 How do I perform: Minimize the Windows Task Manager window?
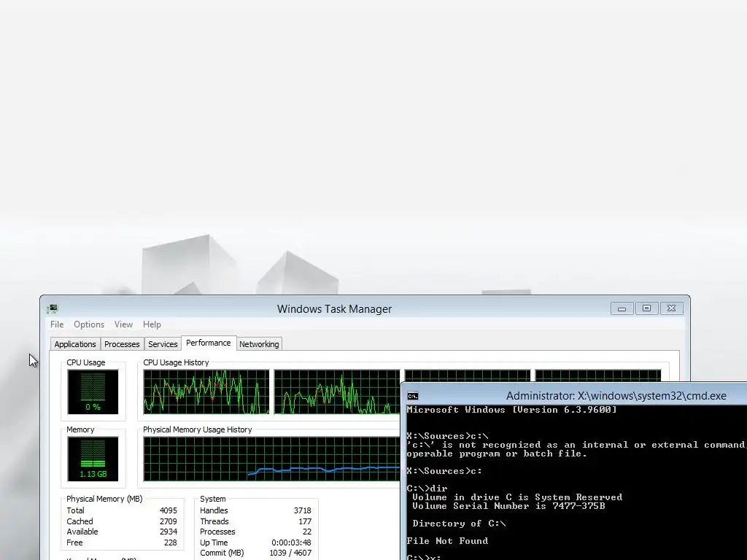click(622, 308)
